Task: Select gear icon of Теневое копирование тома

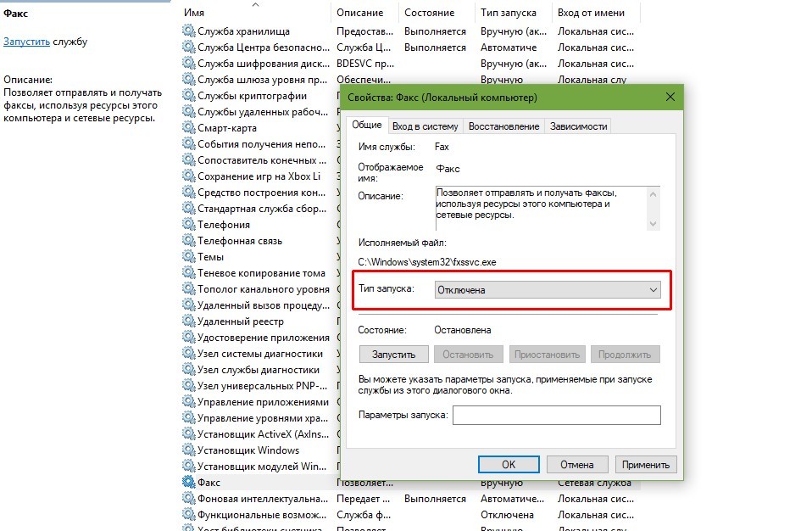Action: 188,272
